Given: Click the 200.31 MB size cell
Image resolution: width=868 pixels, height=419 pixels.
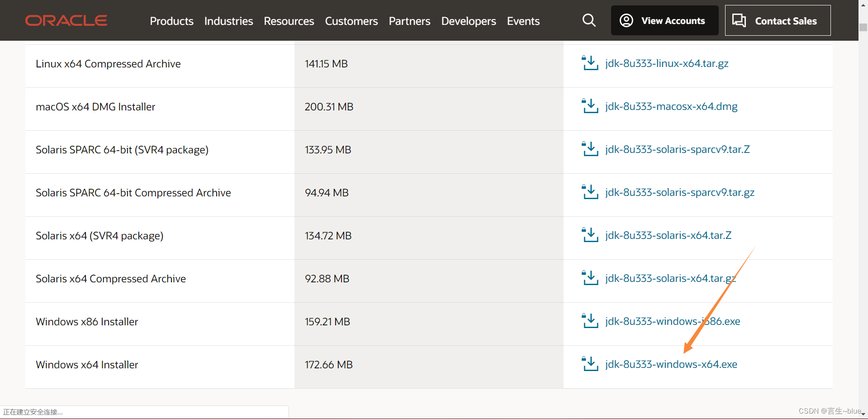Looking at the screenshot, I should click(429, 109).
